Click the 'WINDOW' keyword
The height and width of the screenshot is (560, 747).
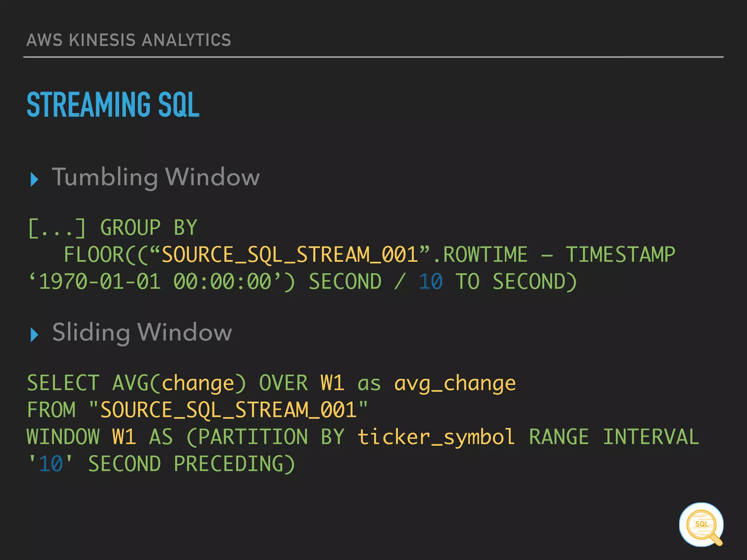[63, 437]
